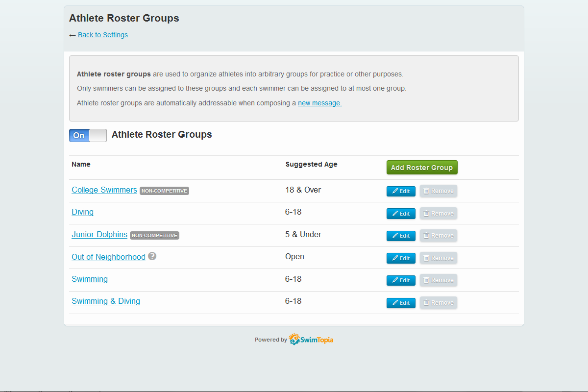Image resolution: width=588 pixels, height=392 pixels.
Task: Turn off the Athlete Roster Groups toggle
Action: click(88, 135)
